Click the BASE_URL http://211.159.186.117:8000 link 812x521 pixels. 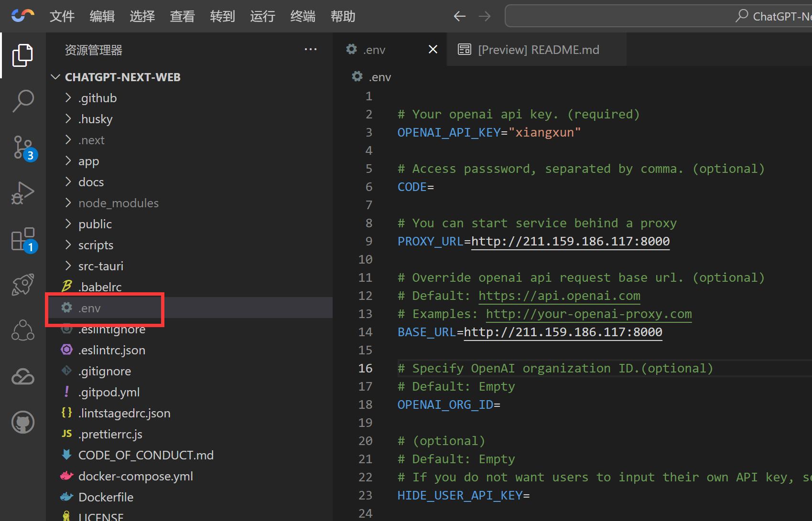pyautogui.click(x=563, y=332)
